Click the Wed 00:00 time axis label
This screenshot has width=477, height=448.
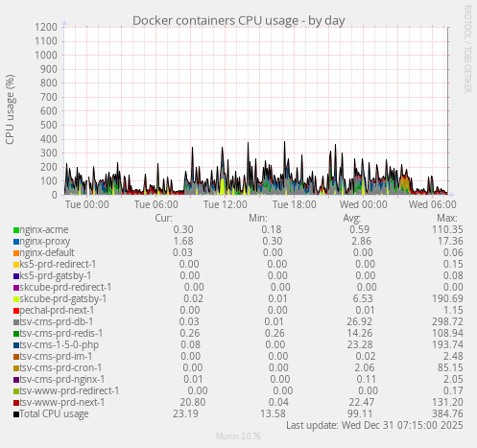[364, 204]
